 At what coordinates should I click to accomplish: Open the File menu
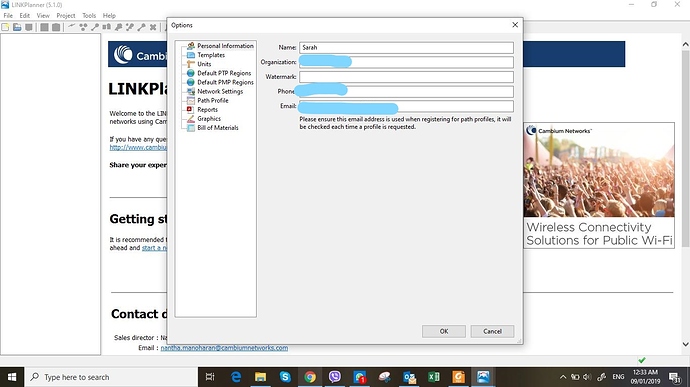tap(8, 15)
